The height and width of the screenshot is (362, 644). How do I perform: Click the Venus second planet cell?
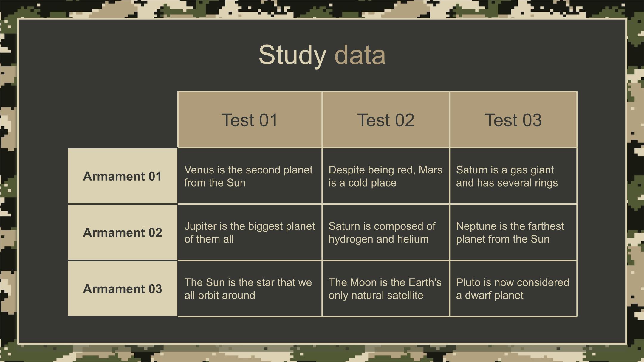[x=250, y=176]
